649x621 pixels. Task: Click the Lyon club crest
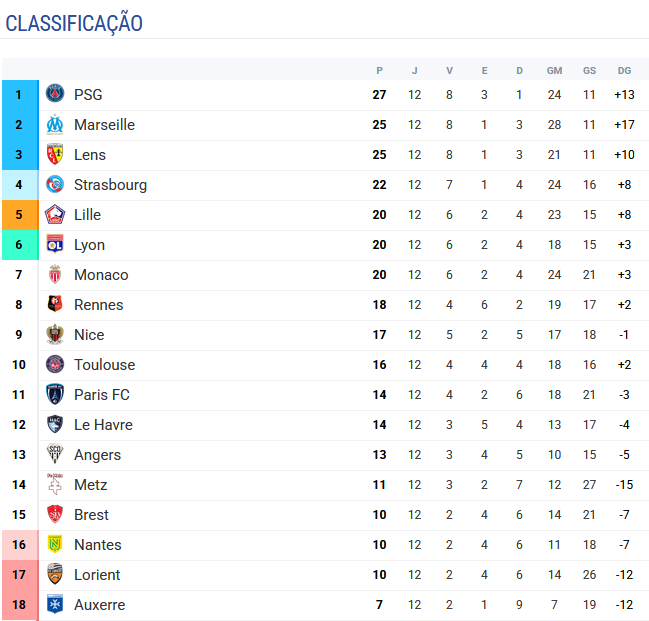(x=55, y=245)
